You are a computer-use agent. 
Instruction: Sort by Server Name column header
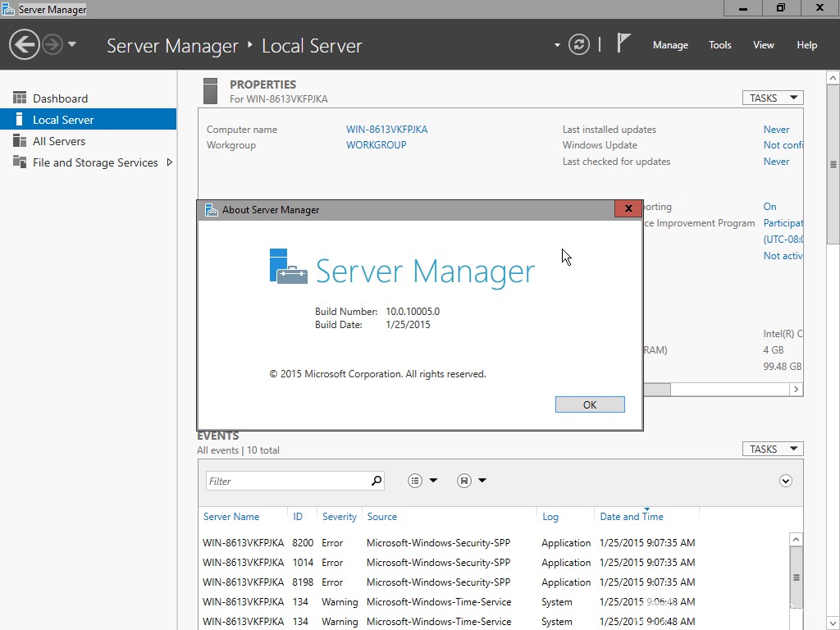click(231, 517)
